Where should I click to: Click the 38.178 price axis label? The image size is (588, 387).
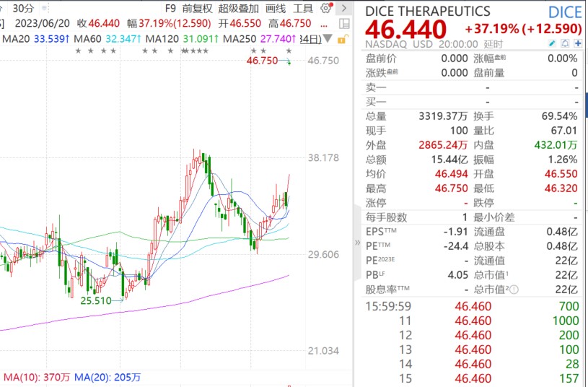(x=323, y=157)
